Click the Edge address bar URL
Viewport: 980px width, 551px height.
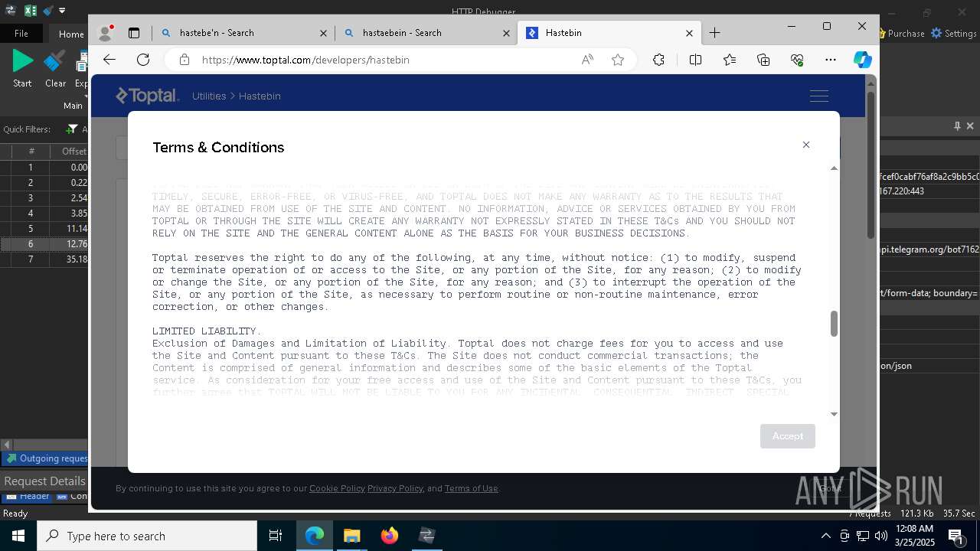click(305, 60)
